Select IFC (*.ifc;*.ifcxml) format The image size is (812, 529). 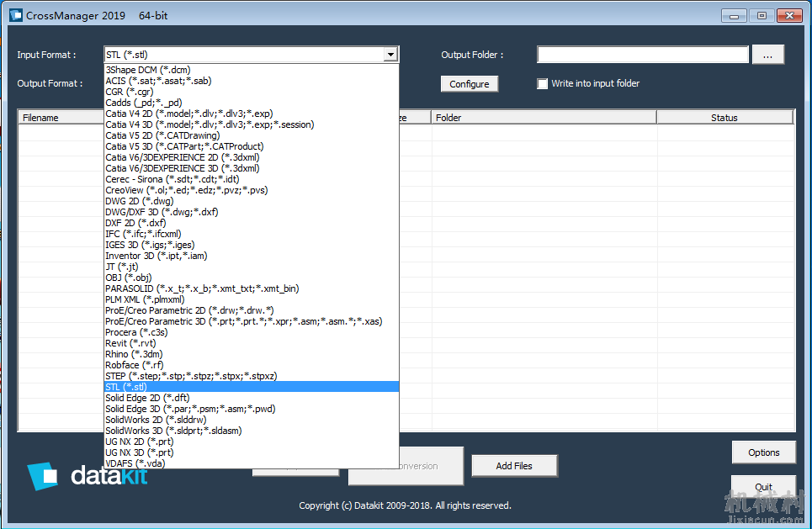coord(252,234)
